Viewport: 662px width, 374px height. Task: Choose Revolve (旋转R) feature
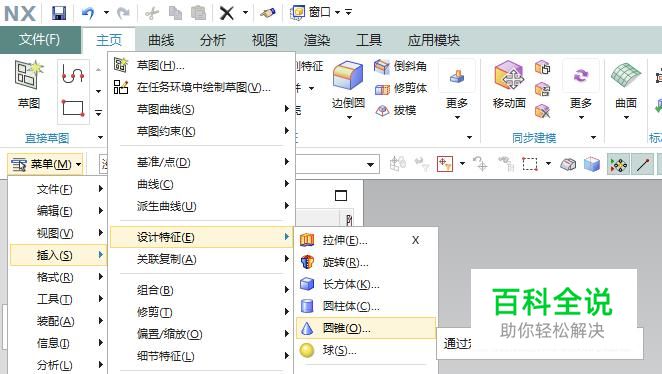[366, 262]
